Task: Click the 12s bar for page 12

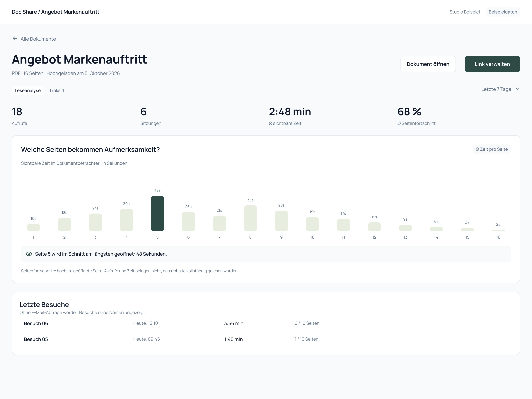Action: click(374, 227)
